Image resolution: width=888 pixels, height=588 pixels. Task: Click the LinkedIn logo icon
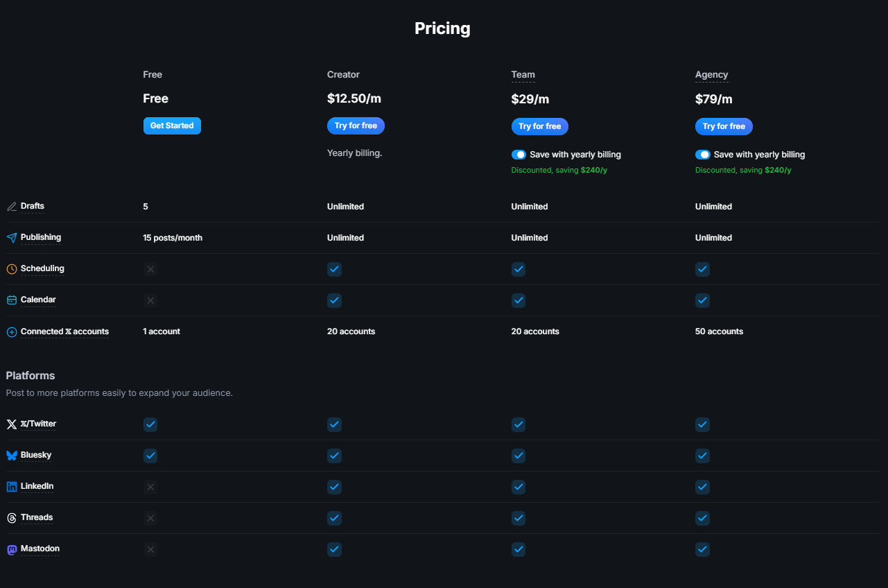click(x=12, y=487)
